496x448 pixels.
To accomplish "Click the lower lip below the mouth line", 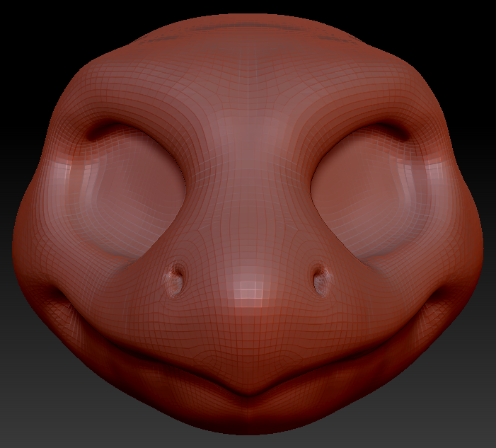I will click(x=248, y=418).
